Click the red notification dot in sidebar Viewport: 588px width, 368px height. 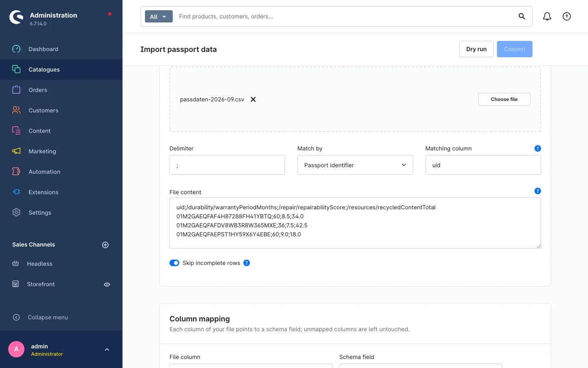(x=110, y=14)
